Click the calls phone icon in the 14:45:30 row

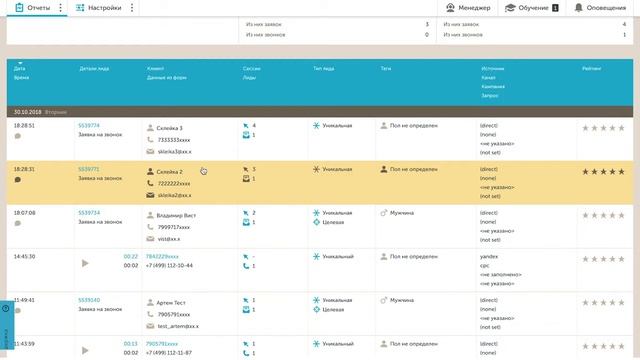tap(246, 266)
